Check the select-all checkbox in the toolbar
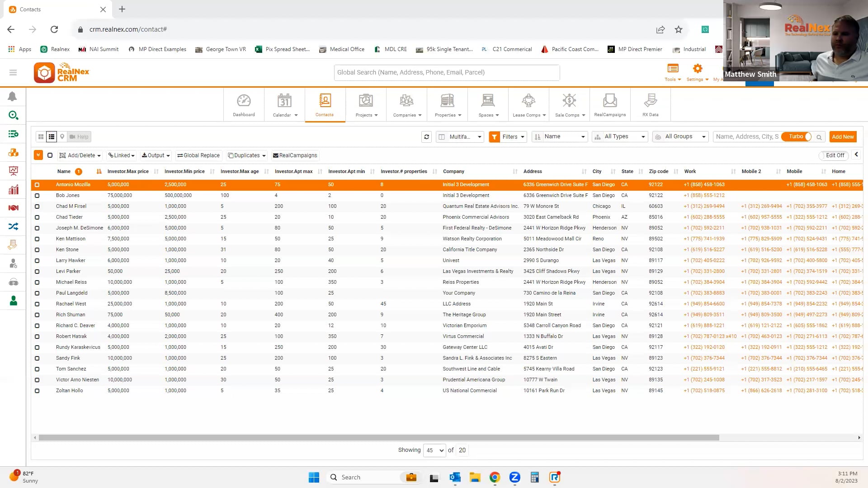 coord(50,155)
